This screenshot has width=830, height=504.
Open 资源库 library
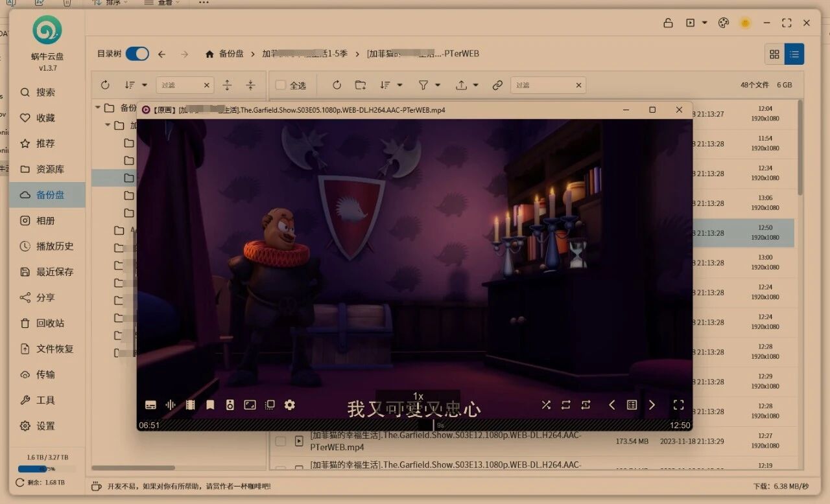47,169
